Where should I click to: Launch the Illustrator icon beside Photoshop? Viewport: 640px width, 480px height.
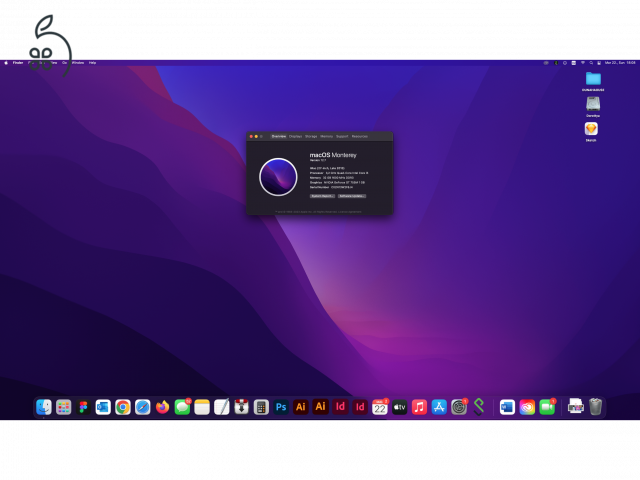301,407
